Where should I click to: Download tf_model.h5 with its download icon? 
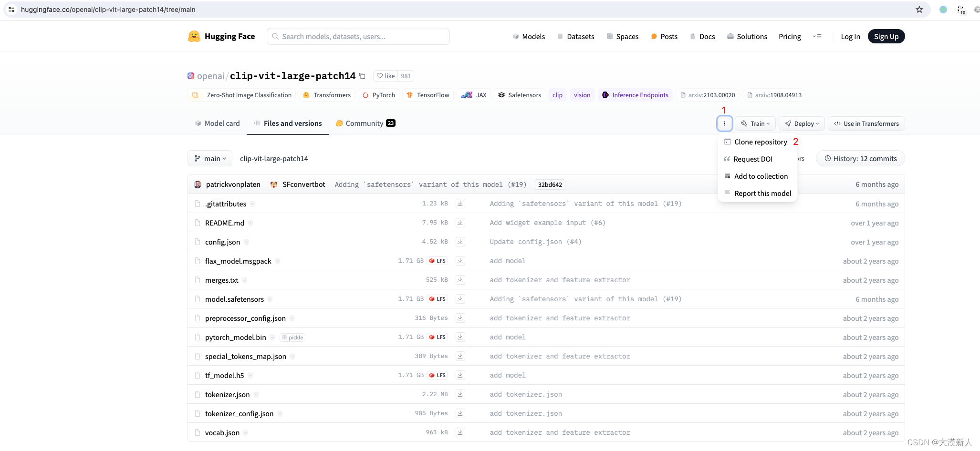pyautogui.click(x=460, y=375)
